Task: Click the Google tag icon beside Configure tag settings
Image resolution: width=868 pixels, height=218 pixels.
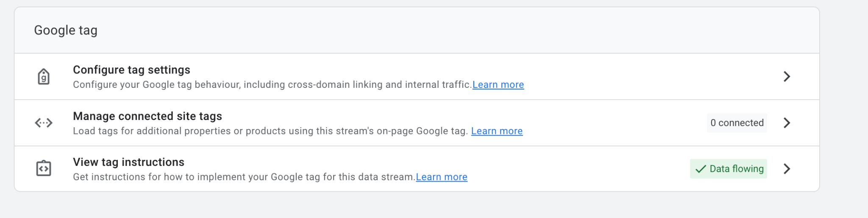Action: click(x=44, y=77)
